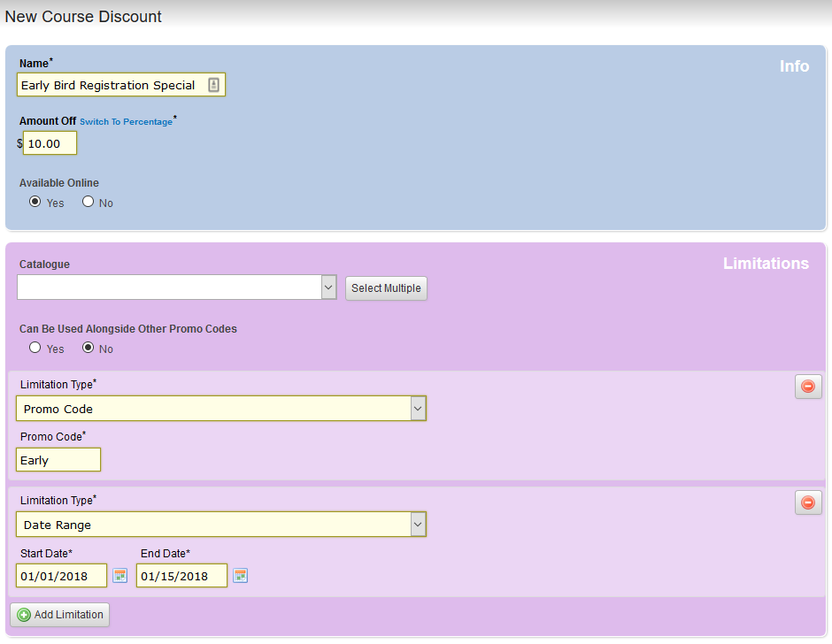Click the Add Limitation button
The width and height of the screenshot is (832, 644).
(60, 615)
